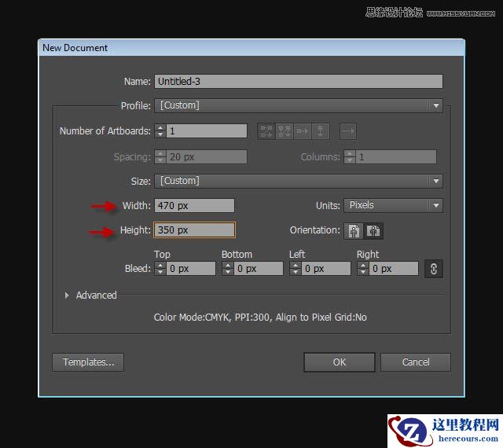Viewport: 503px width, 448px height.
Task: Click the Number of Artboards stepper
Action: (x=160, y=131)
